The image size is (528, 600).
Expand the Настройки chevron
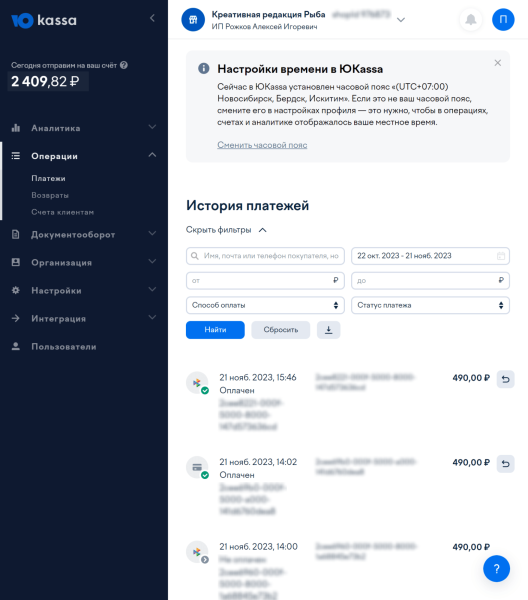[x=152, y=289]
